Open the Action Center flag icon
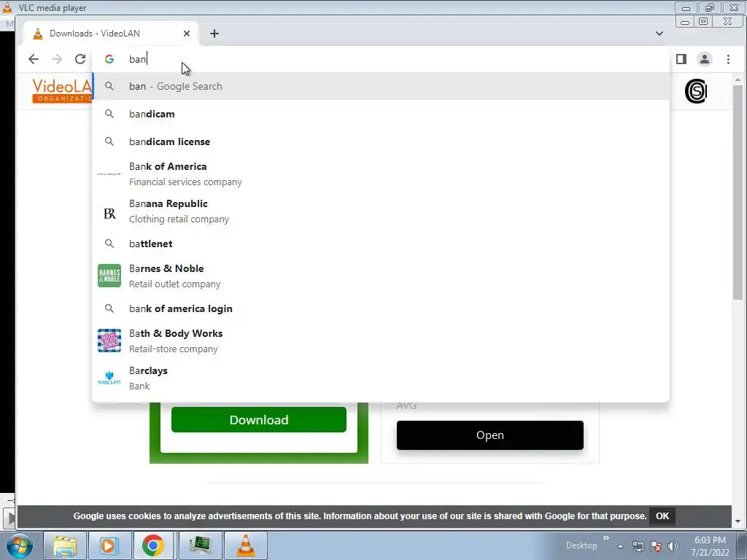747x560 pixels. 656,546
